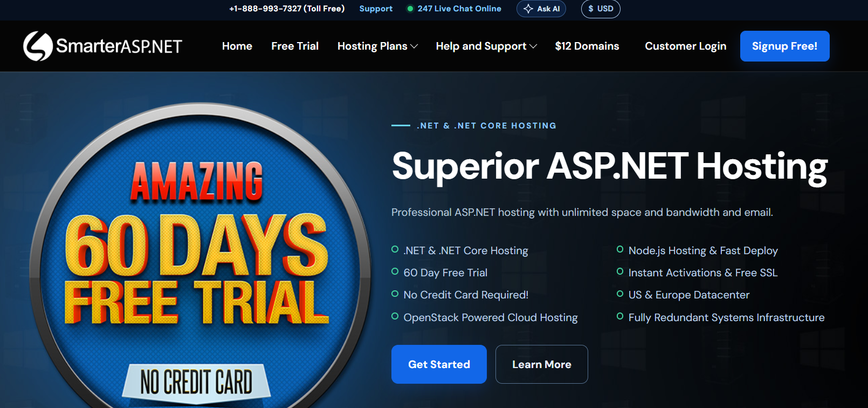Click the toll free phone number

pos(287,9)
